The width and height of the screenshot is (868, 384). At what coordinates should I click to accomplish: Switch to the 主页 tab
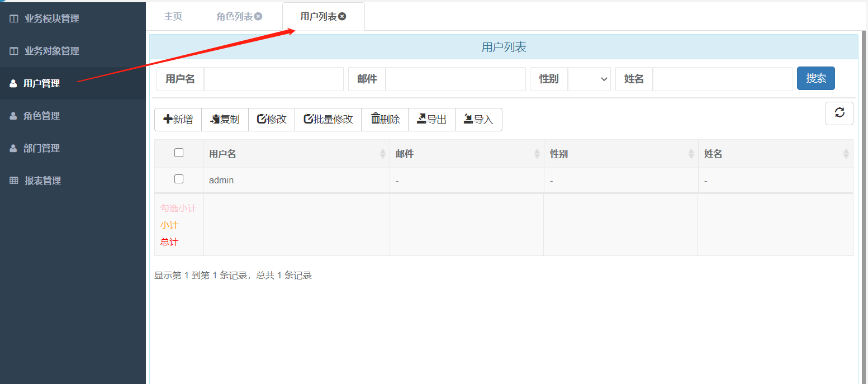coord(172,16)
